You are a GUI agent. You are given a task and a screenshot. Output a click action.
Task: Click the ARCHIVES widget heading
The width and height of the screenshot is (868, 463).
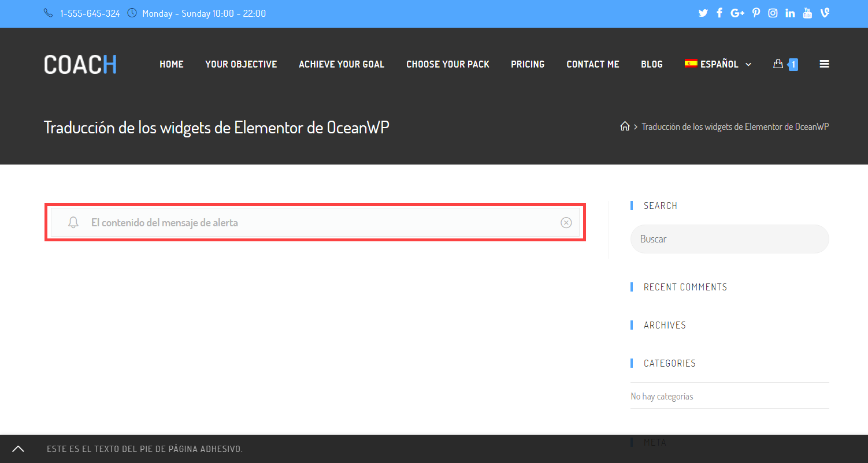(665, 325)
